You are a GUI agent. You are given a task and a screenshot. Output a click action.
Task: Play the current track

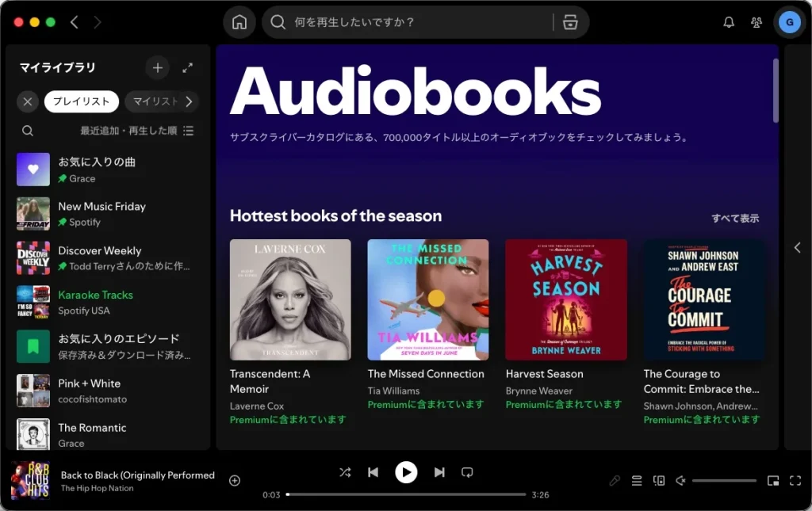pyautogui.click(x=406, y=472)
